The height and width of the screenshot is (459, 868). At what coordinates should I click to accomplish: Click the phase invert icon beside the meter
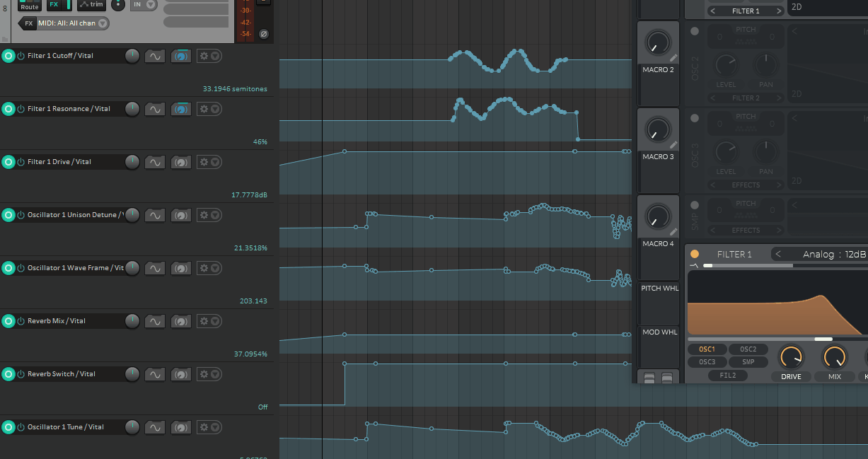(x=264, y=33)
